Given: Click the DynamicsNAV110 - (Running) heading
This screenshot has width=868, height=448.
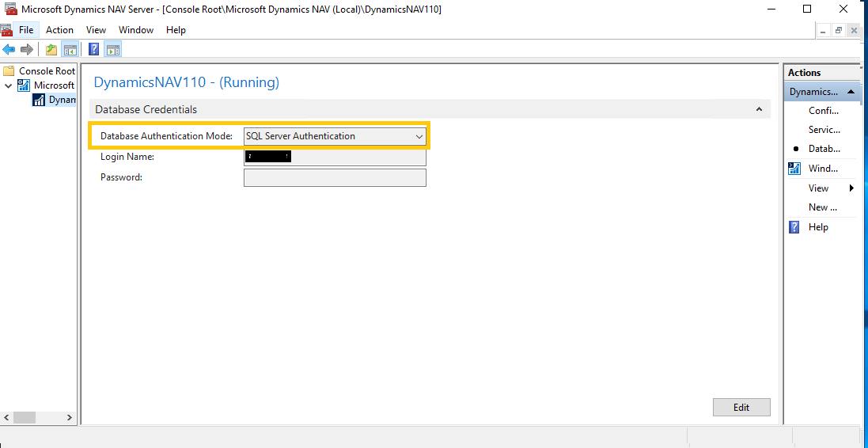Looking at the screenshot, I should point(187,82).
